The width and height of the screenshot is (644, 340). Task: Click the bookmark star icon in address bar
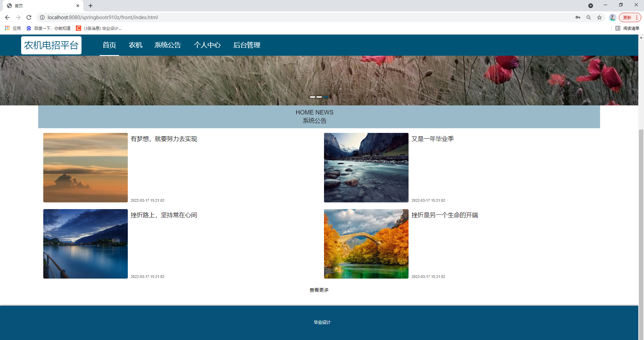pos(599,17)
